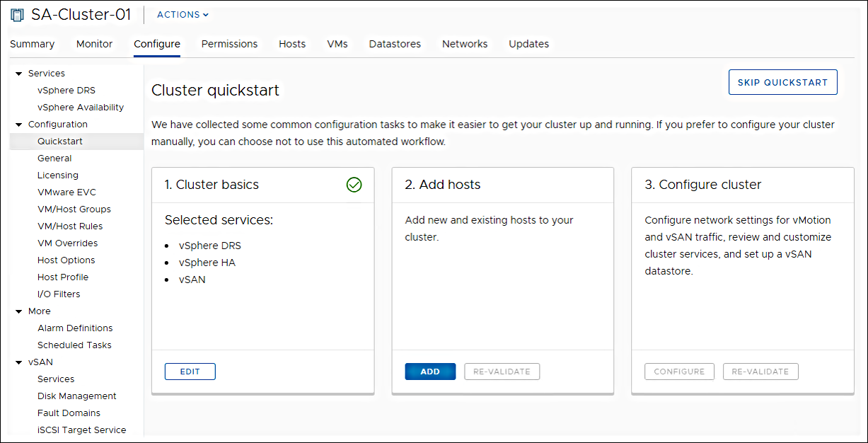Select the Configure tab
868x443 pixels.
(x=157, y=44)
